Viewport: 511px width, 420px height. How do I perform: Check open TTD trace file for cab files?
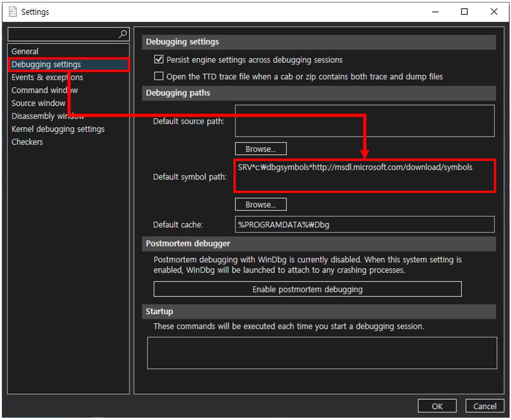(x=159, y=76)
